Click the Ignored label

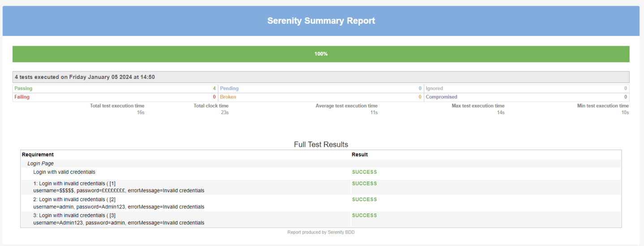pyautogui.click(x=434, y=88)
